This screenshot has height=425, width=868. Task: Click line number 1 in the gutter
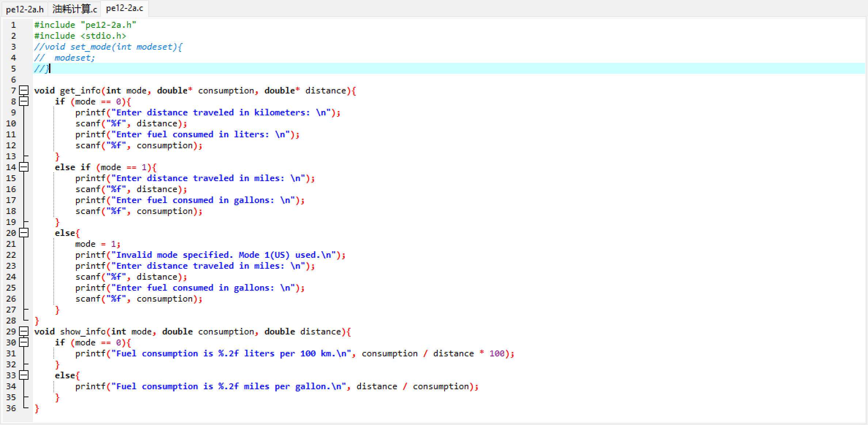[14, 25]
